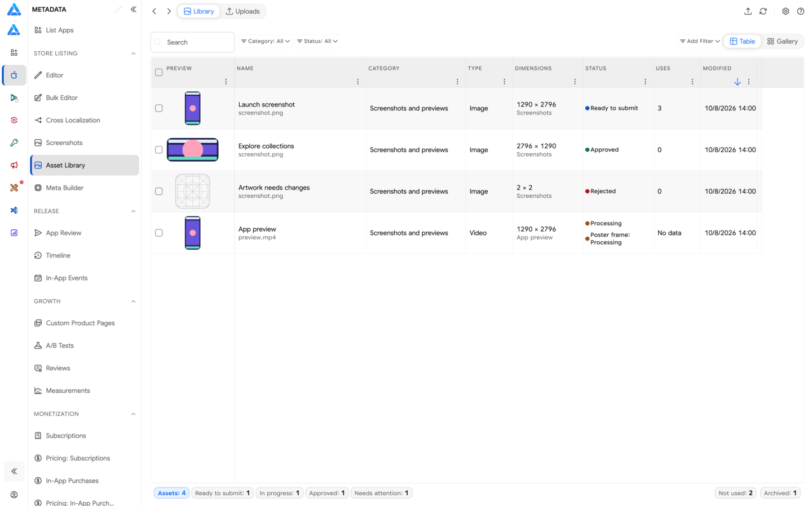
Task: Click the export upload icon at top right
Action: 748,11
